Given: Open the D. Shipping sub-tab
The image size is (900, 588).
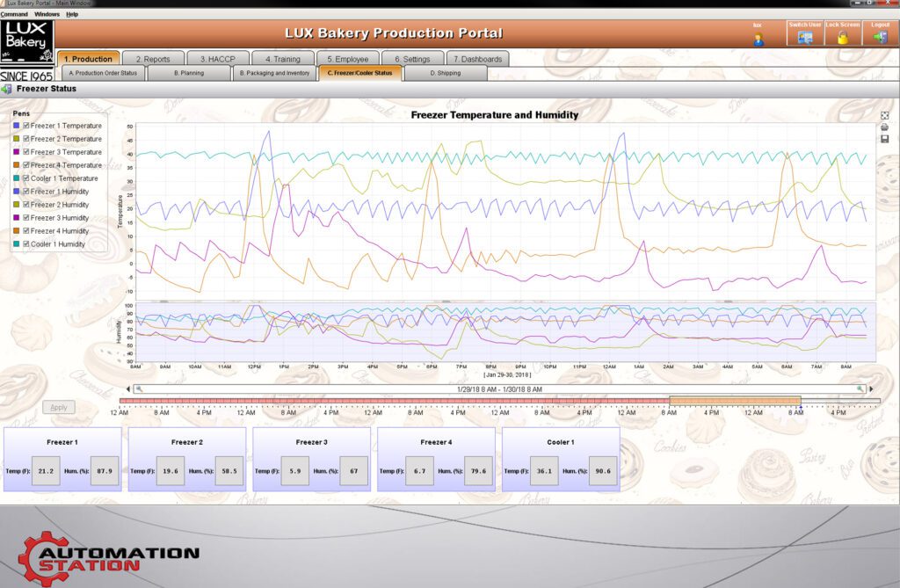Looking at the screenshot, I should tap(445, 73).
